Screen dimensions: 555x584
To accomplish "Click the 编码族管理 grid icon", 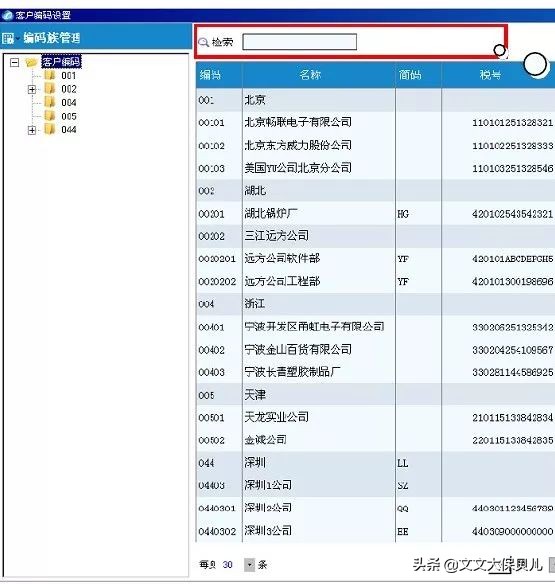I will click(x=8, y=38).
